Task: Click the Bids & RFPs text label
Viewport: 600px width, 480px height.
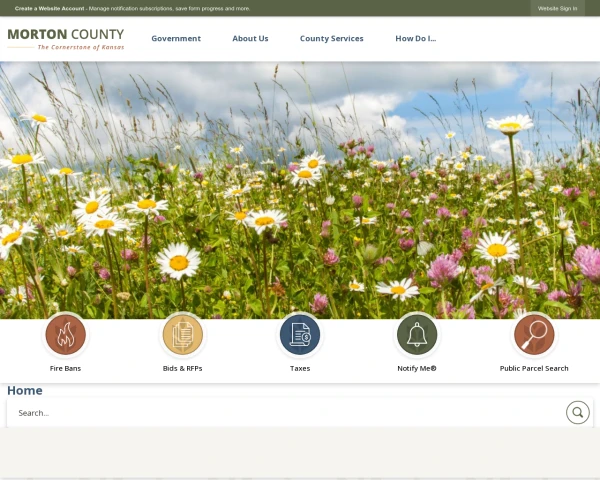Action: tap(183, 368)
